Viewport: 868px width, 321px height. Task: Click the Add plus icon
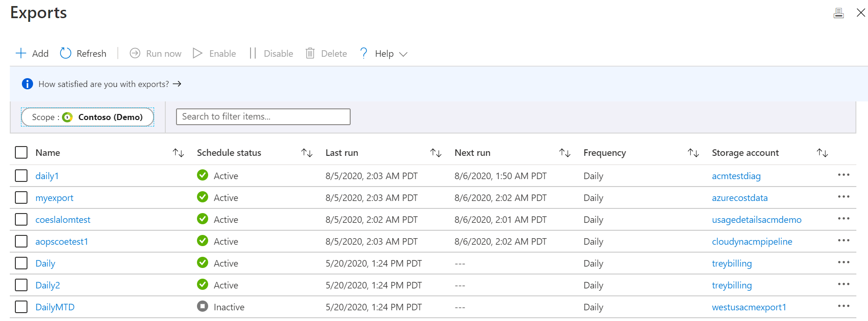[x=21, y=53]
